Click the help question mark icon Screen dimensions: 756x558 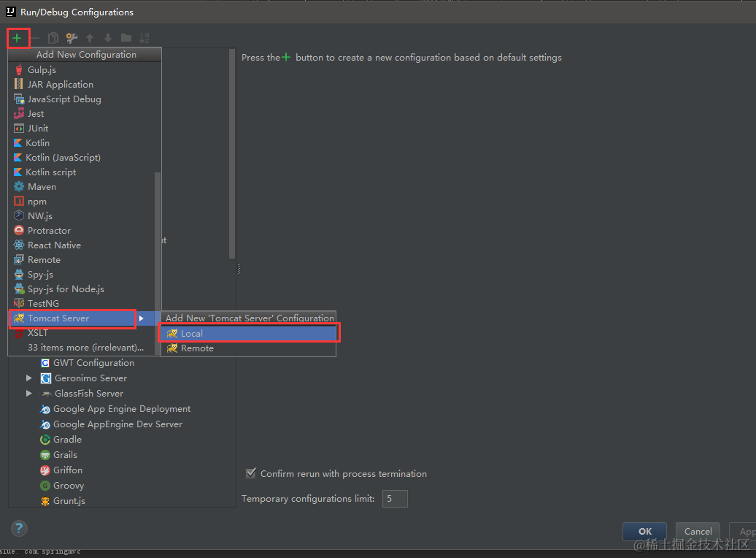coord(19,528)
